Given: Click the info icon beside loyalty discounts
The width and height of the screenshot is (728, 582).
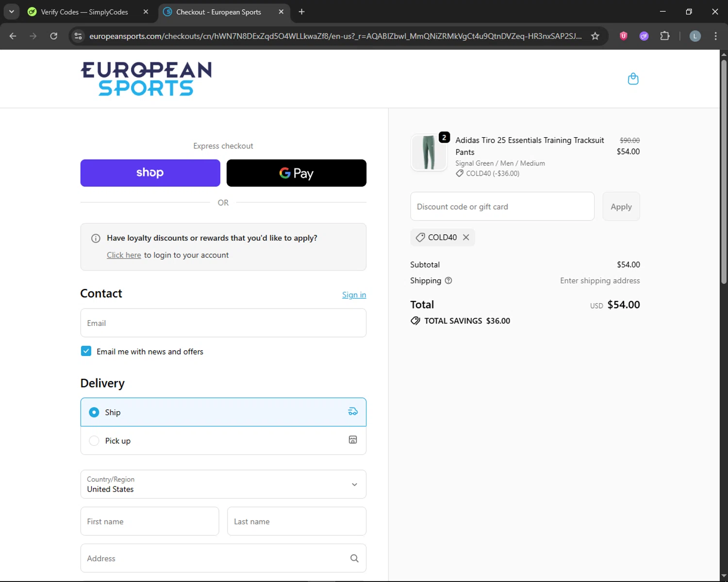Looking at the screenshot, I should 96,238.
